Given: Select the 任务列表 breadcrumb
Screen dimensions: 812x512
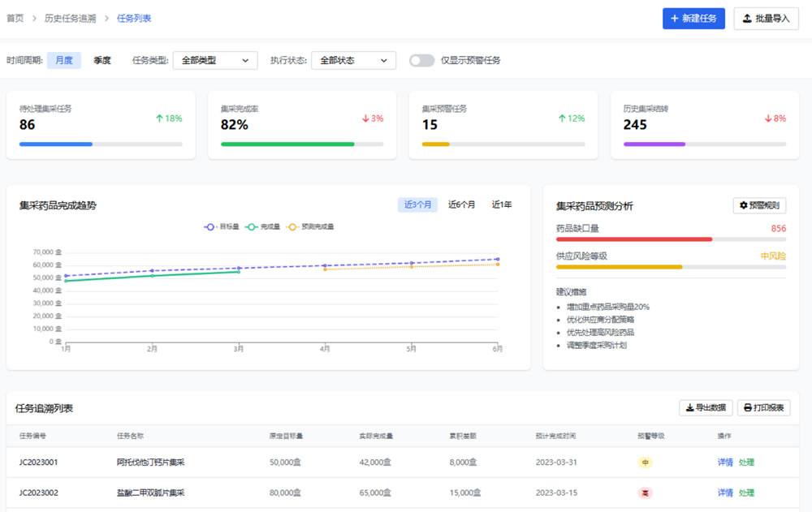Looking at the screenshot, I should tap(134, 18).
